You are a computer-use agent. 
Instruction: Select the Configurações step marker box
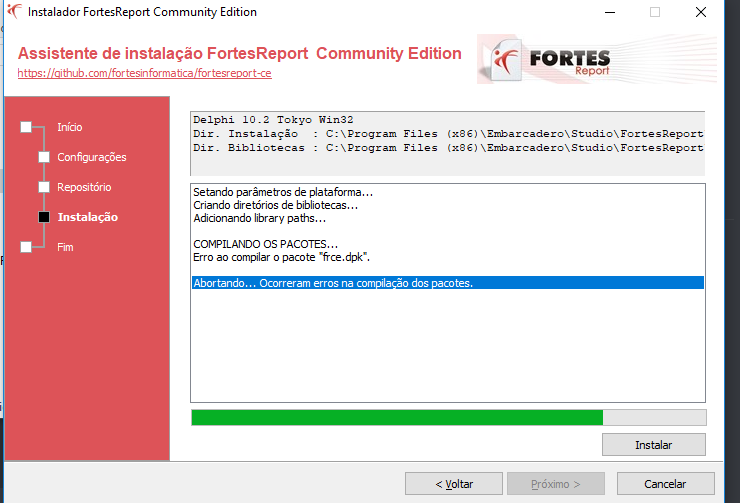pos(44,157)
